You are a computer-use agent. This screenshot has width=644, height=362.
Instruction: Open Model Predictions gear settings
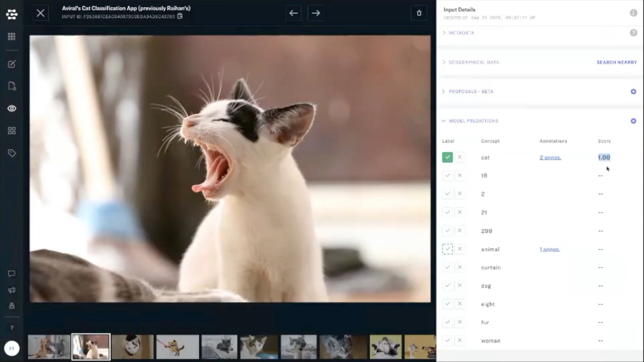(633, 121)
